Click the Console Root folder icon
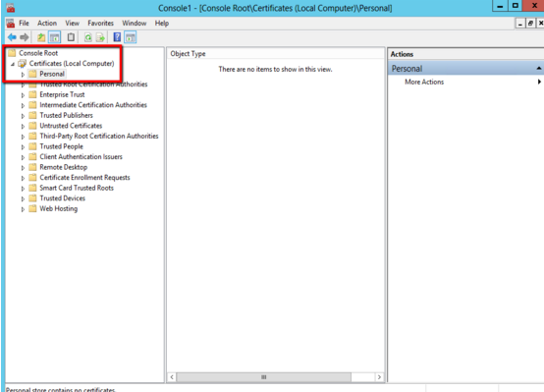The height and width of the screenshot is (392, 544). click(12, 53)
